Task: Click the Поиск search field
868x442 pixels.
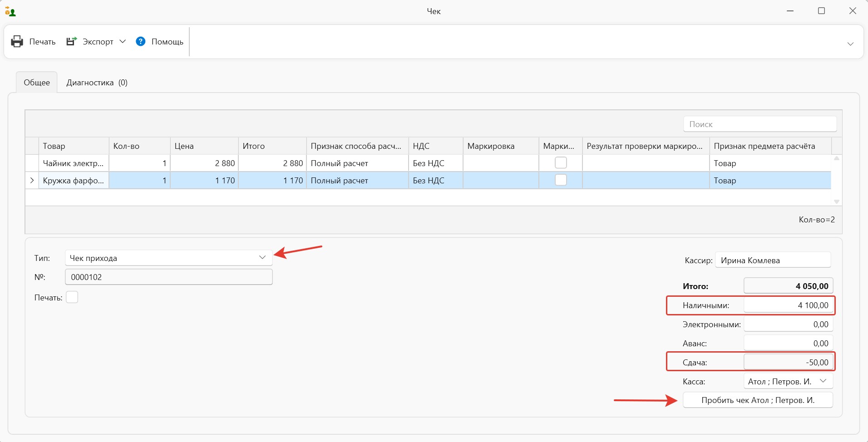Action: pyautogui.click(x=760, y=124)
